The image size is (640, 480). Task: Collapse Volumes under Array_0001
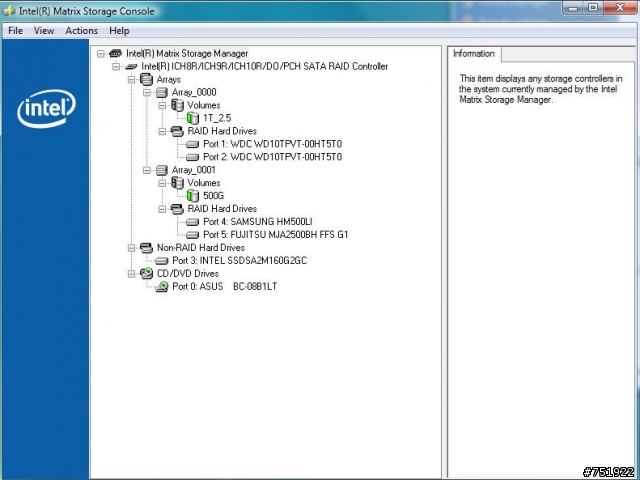point(162,183)
